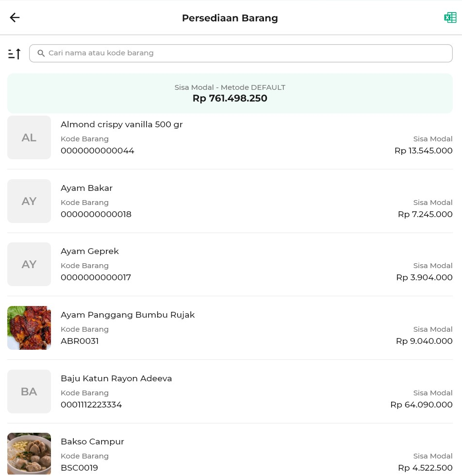
Task: View Ayam Panggang Bumbu Rujak photo
Action: click(29, 328)
